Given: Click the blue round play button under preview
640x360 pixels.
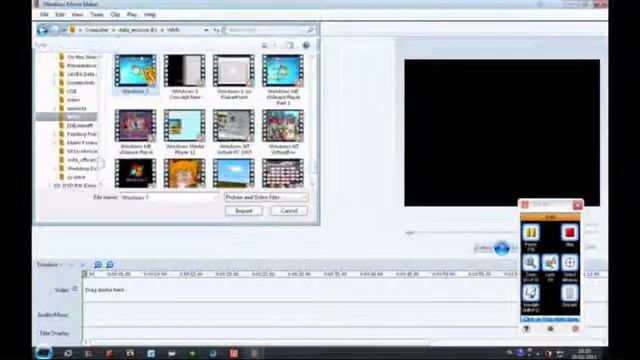Looking at the screenshot, I should coord(502,248).
